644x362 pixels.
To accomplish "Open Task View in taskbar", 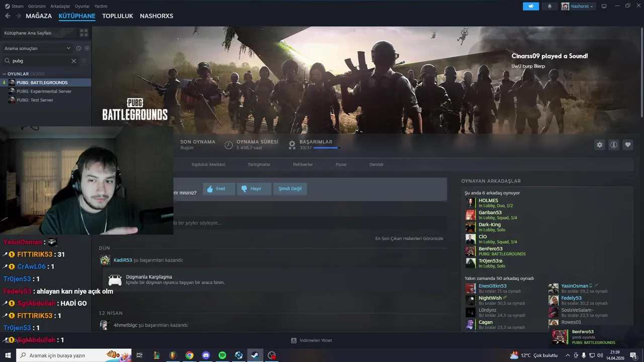I will pyautogui.click(x=139, y=355).
